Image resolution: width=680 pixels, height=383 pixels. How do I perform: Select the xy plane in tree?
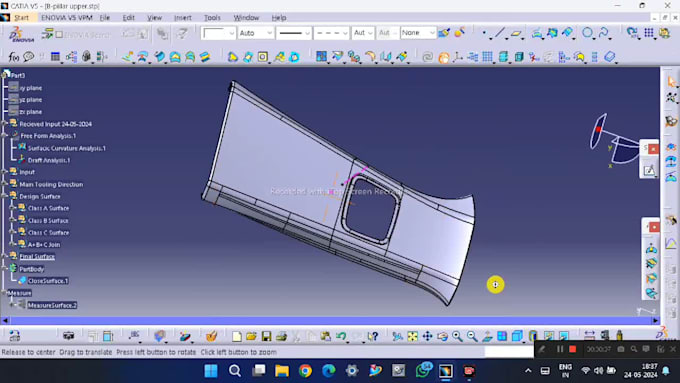point(30,88)
